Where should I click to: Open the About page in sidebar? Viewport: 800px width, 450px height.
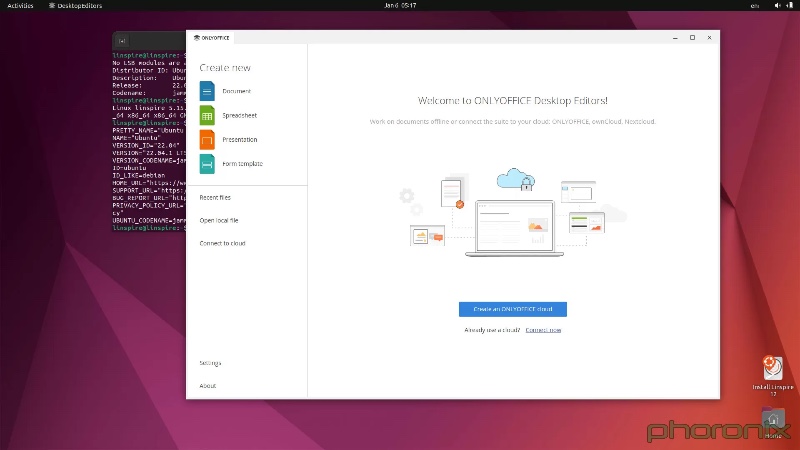[207, 386]
